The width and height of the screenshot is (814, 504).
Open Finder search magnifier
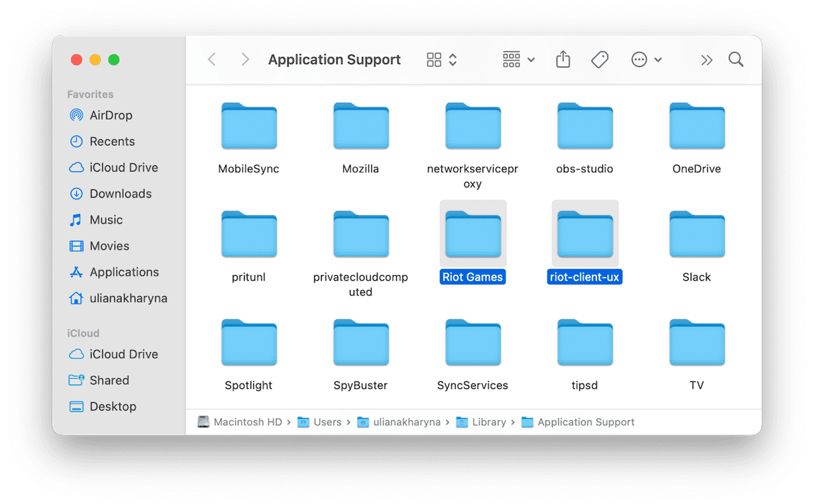[x=736, y=60]
